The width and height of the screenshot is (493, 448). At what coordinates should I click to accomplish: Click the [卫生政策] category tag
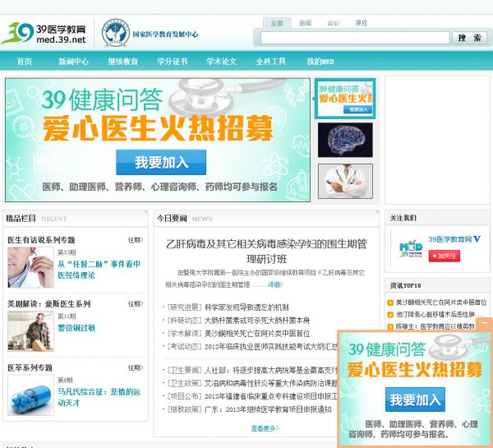pos(184,384)
